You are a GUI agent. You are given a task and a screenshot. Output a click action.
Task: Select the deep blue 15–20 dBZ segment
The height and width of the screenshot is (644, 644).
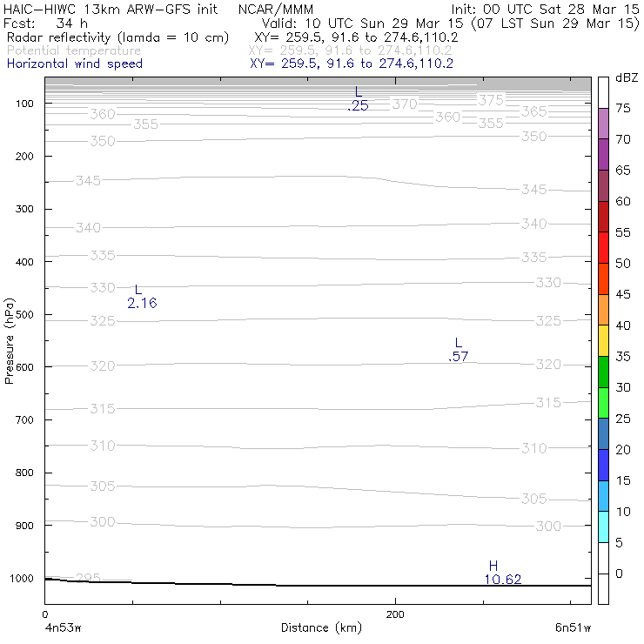pyautogui.click(x=603, y=465)
